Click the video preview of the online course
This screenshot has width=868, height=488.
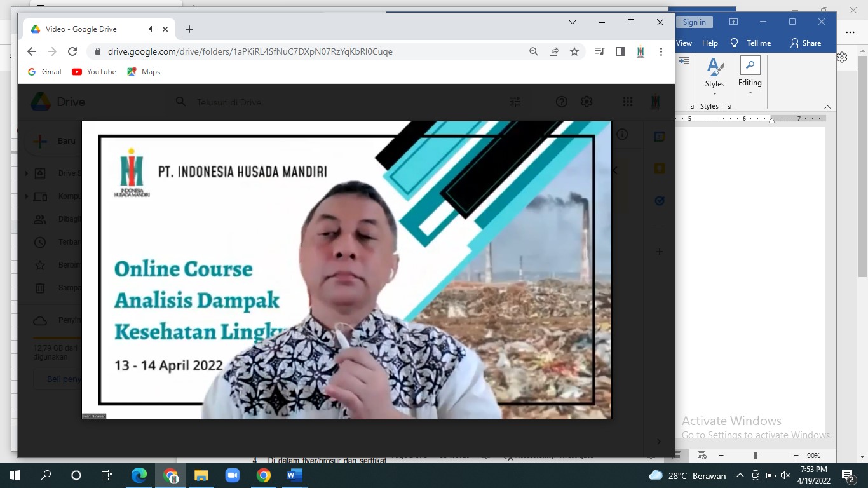(x=346, y=270)
